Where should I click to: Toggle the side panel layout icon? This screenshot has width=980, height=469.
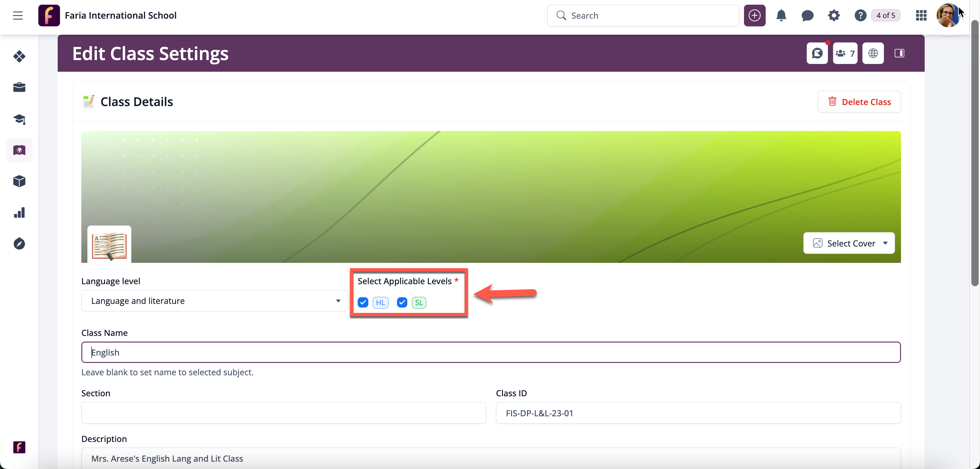[x=899, y=53]
